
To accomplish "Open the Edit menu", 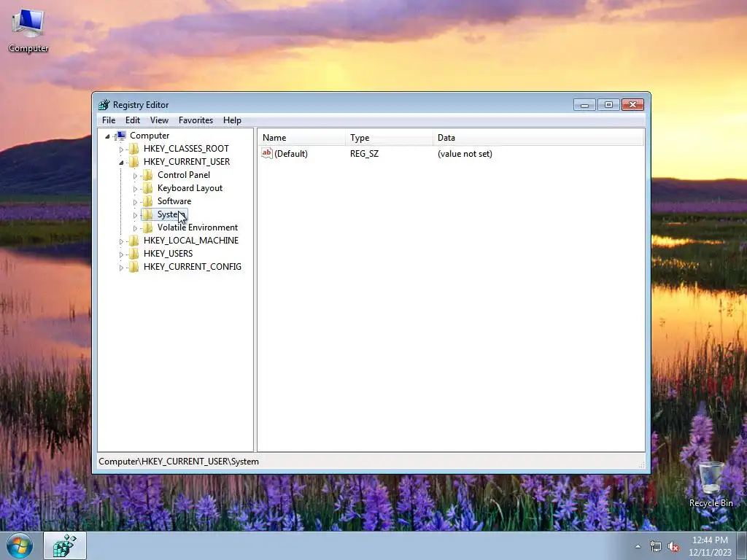I will (x=133, y=120).
